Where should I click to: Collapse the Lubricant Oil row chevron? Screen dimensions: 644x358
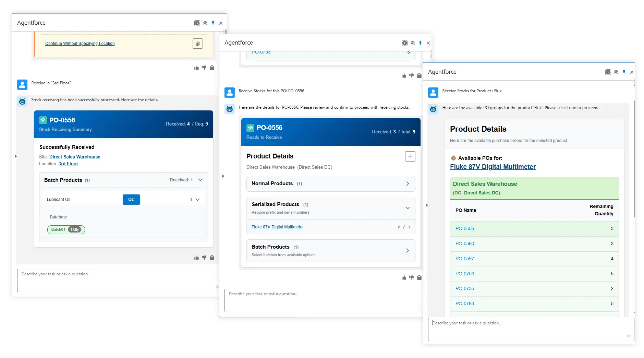point(197,200)
